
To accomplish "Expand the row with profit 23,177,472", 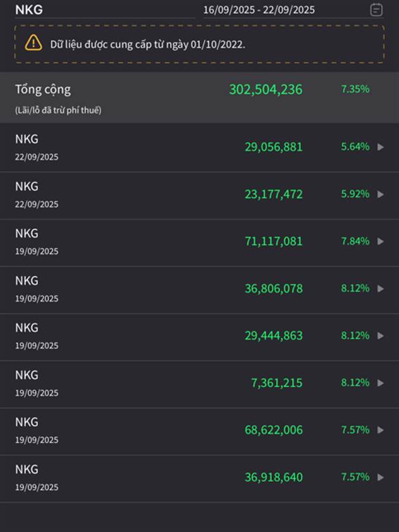I will [x=380, y=194].
